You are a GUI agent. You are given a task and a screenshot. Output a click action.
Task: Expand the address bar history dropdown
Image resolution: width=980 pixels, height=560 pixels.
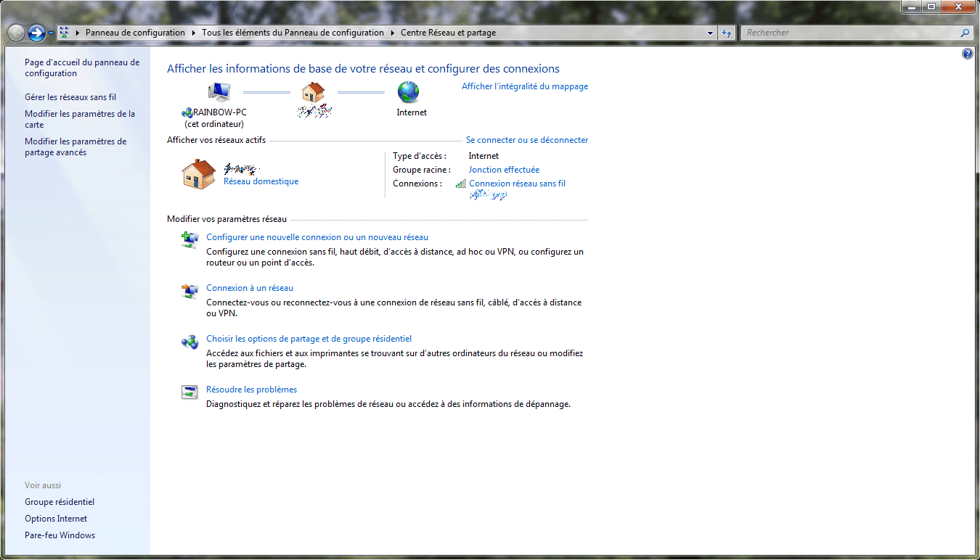click(x=711, y=33)
